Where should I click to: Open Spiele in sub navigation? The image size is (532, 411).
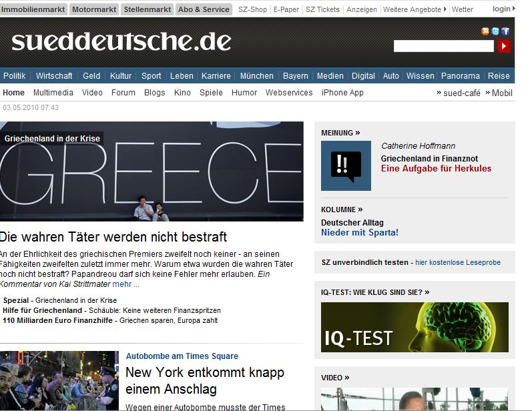click(x=211, y=93)
